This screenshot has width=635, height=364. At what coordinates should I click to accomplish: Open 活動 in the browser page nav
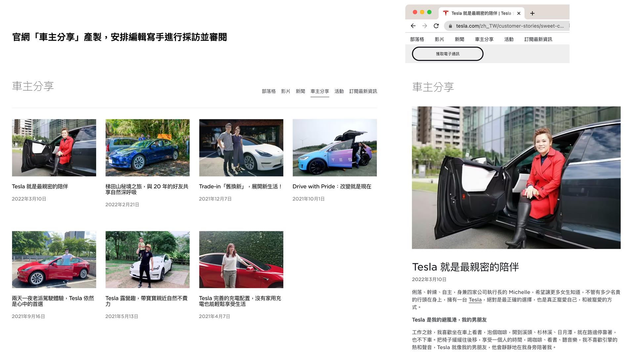point(509,39)
